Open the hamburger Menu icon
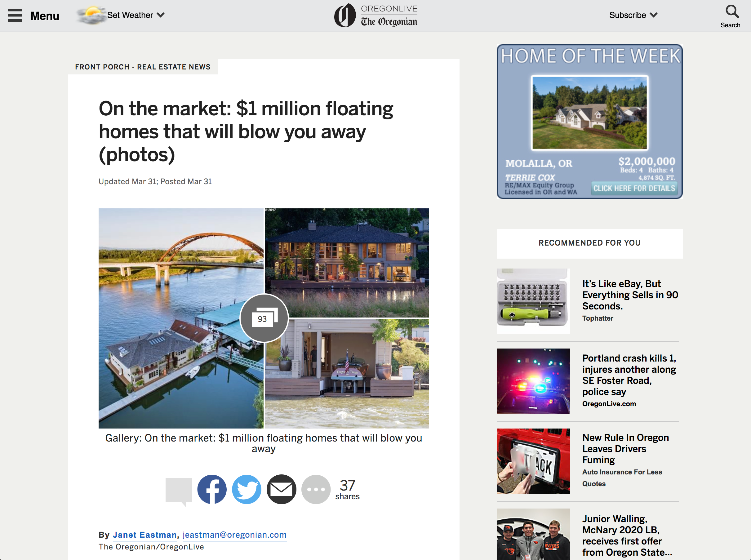The width and height of the screenshot is (751, 560). point(15,15)
